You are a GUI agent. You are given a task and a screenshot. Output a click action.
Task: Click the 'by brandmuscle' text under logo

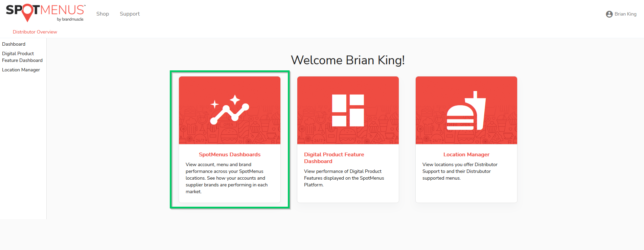(70, 19)
